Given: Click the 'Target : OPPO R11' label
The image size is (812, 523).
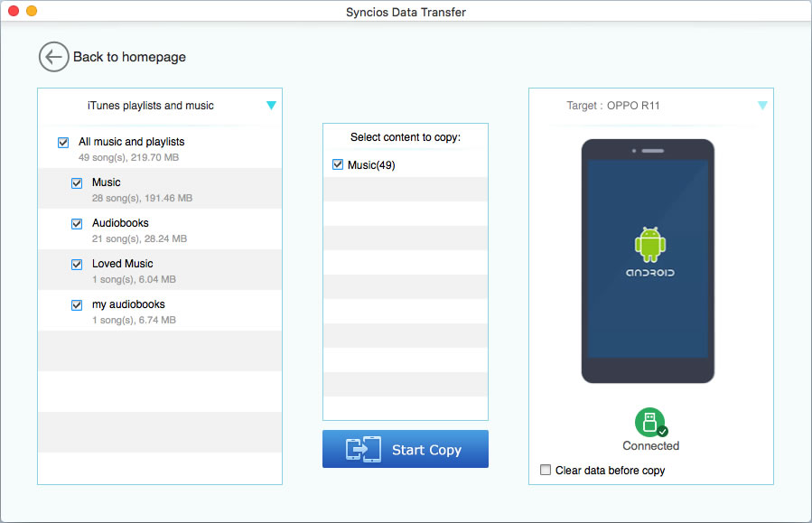Looking at the screenshot, I should 613,106.
